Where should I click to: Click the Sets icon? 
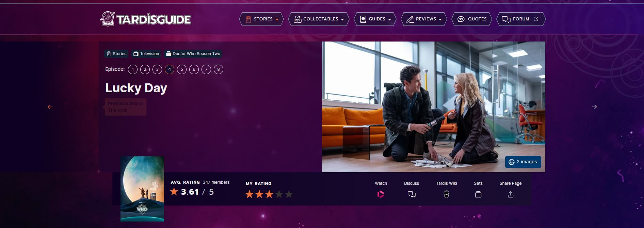[x=478, y=194]
